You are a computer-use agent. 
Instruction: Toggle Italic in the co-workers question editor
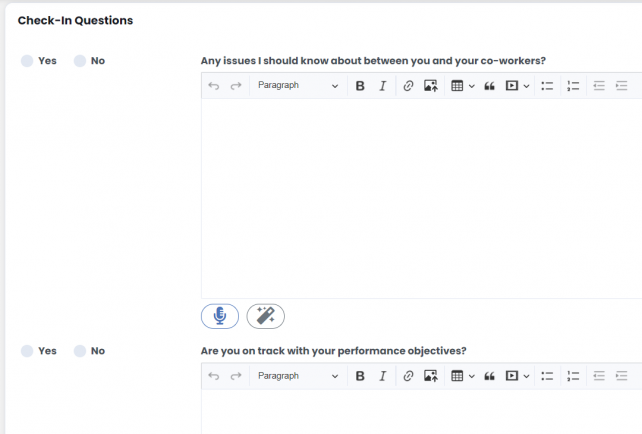coord(382,86)
